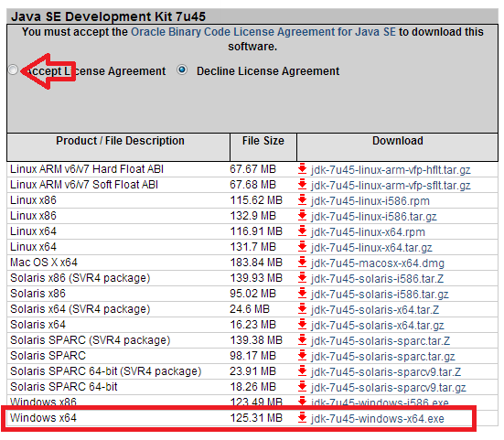This screenshot has height=440, width=504.
Task: Download the jdk-7u45-solaris-x64.tar.Z link
Action: (375, 309)
